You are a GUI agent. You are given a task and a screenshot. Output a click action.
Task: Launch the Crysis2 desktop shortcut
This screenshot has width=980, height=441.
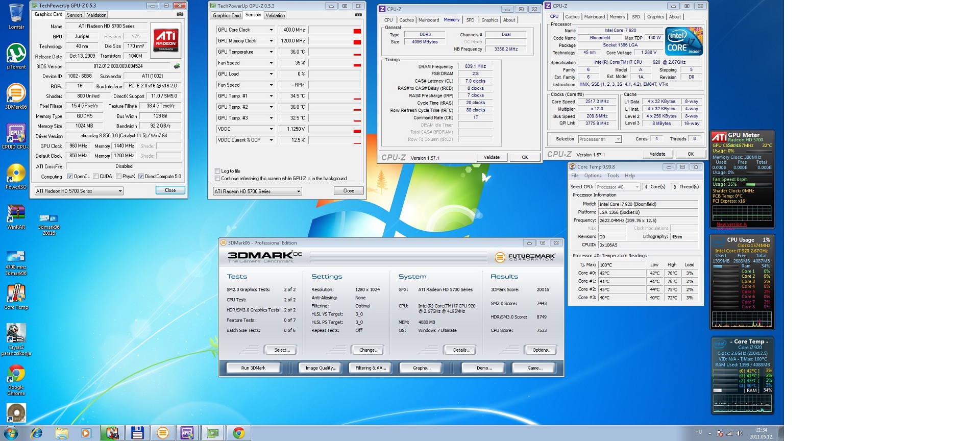[16, 339]
